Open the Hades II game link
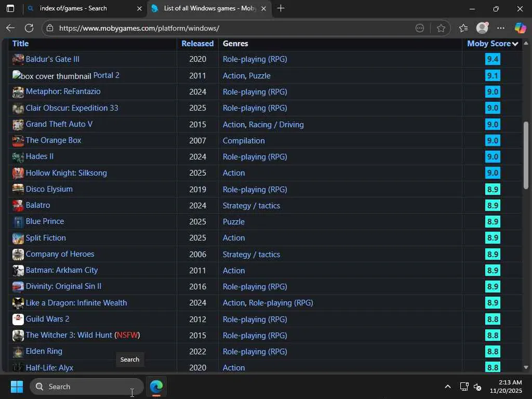This screenshot has height=399, width=532. [x=39, y=156]
